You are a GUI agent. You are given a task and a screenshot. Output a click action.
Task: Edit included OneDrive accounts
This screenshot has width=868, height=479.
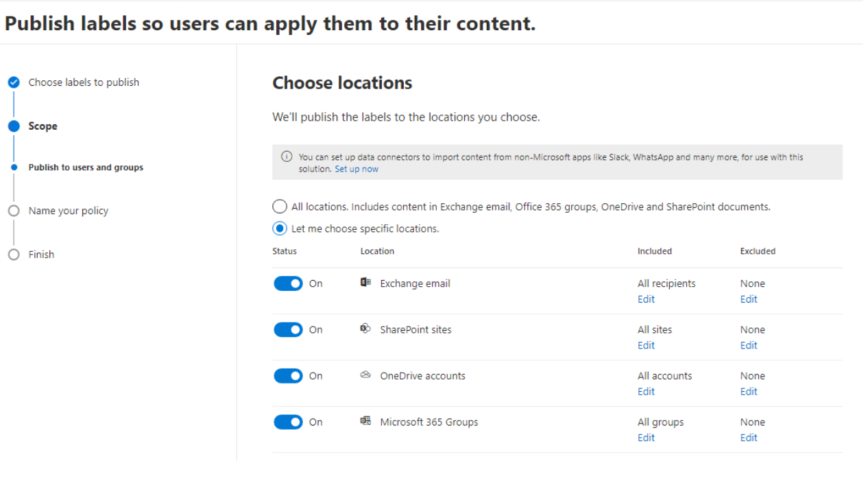[x=646, y=391]
